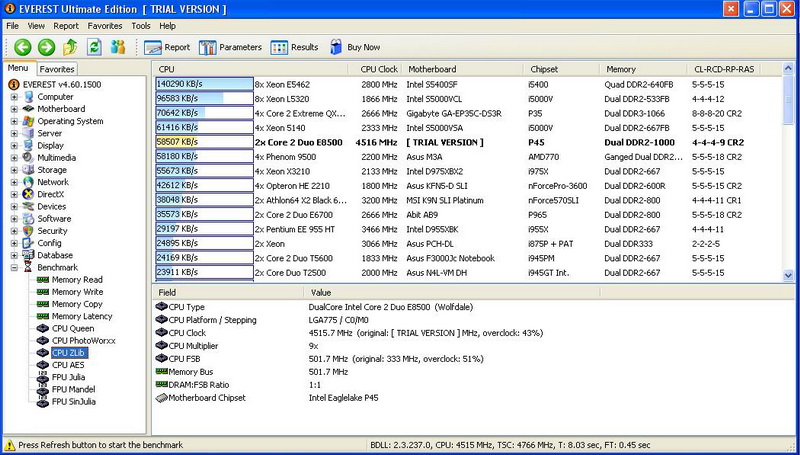Show benchmark Results

coord(294,47)
